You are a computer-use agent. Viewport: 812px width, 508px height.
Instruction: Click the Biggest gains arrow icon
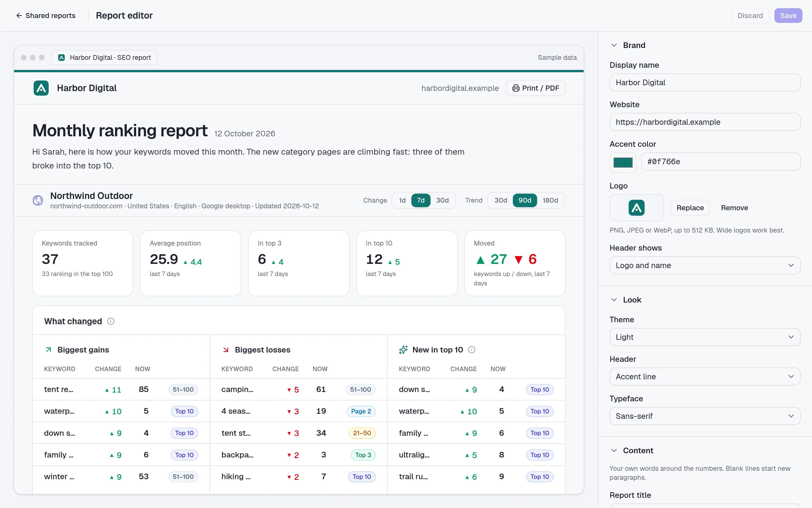pyautogui.click(x=48, y=350)
